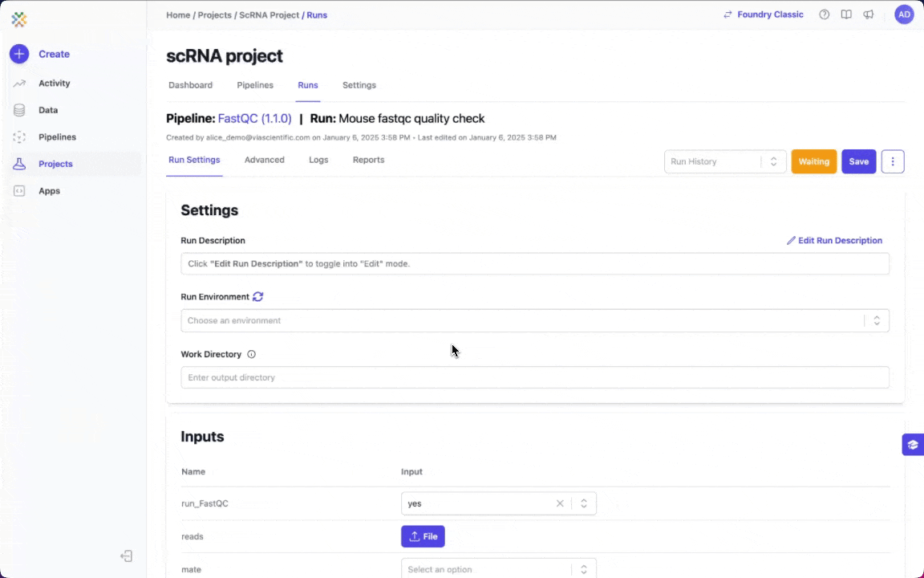
Task: Open the three-dot more options menu
Action: 893,161
